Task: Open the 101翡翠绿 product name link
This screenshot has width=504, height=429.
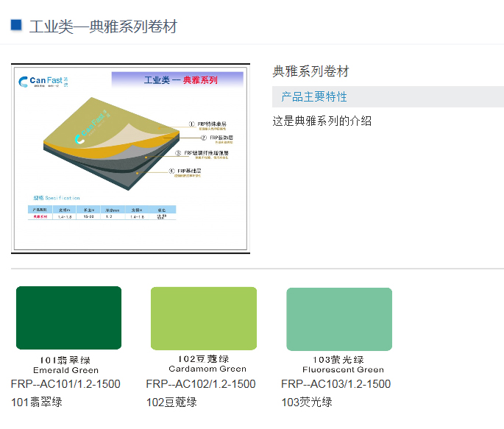Action: [37, 402]
